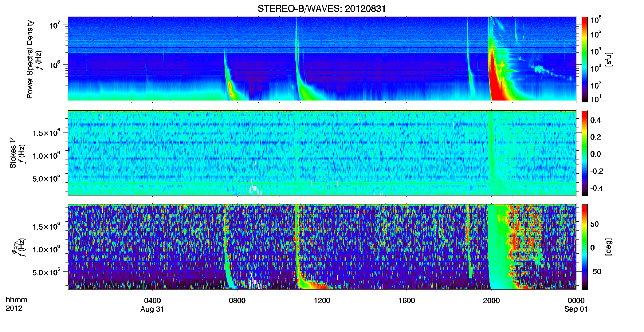
Task: Click the Aug 31 date label
Action: point(152,309)
